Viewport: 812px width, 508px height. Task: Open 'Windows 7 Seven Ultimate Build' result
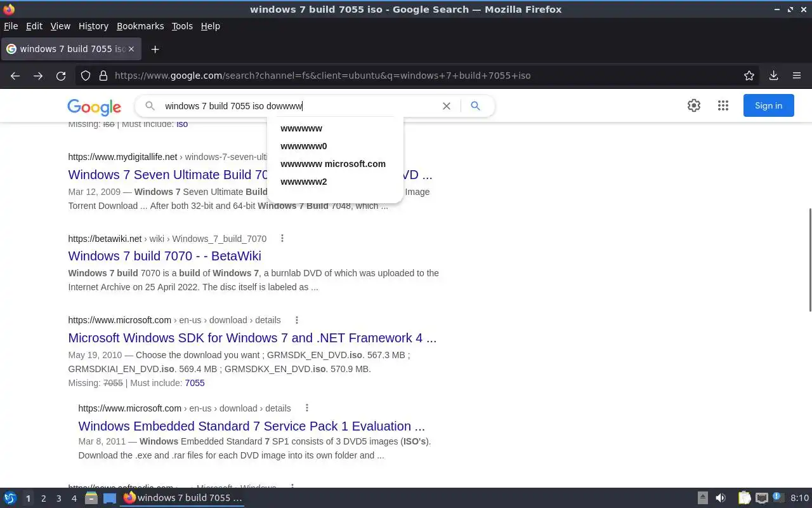pos(250,175)
